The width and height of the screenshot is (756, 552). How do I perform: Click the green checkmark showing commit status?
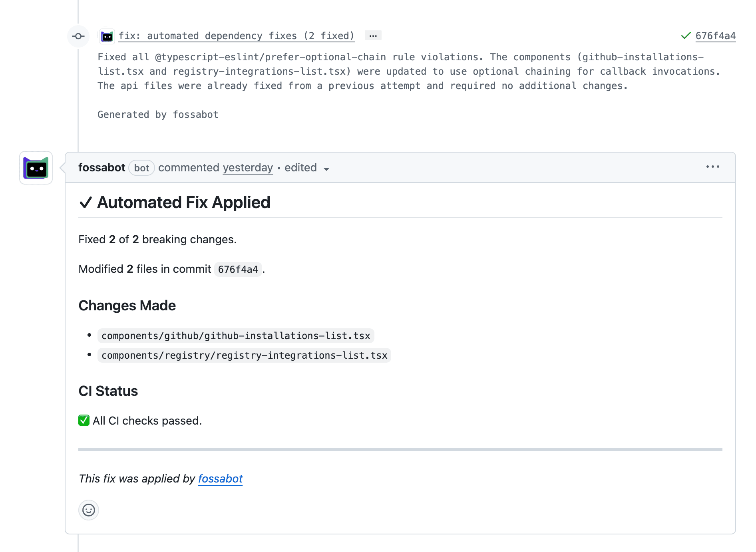(686, 35)
